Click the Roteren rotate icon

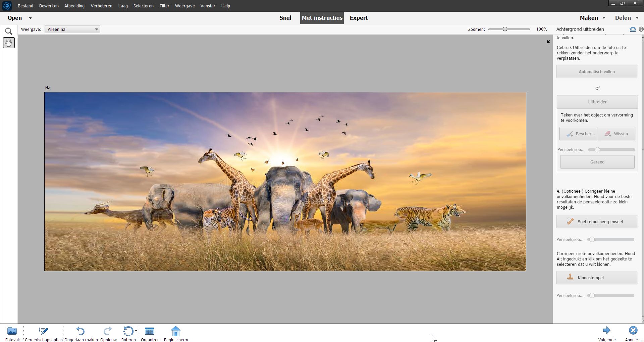[x=128, y=331]
